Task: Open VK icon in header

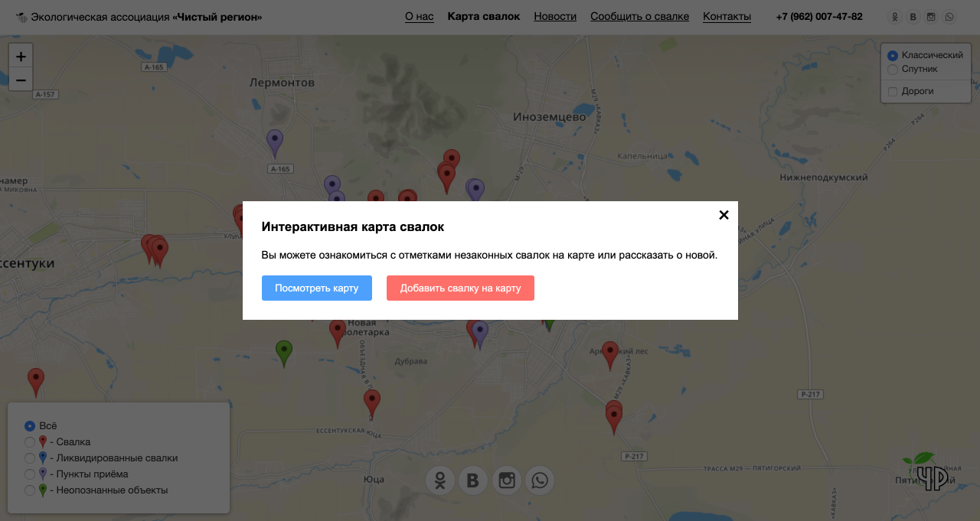Action: click(x=913, y=17)
